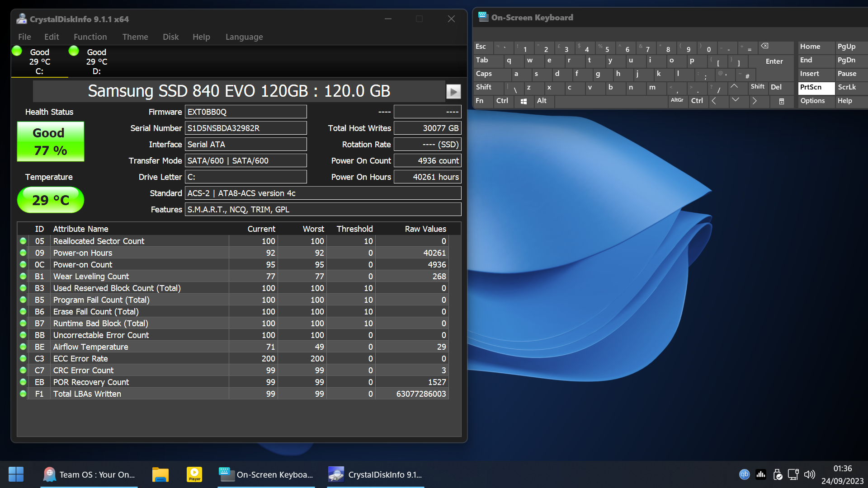Click the Windows logo key on keyboard
This screenshot has width=868, height=488.
coord(524,101)
